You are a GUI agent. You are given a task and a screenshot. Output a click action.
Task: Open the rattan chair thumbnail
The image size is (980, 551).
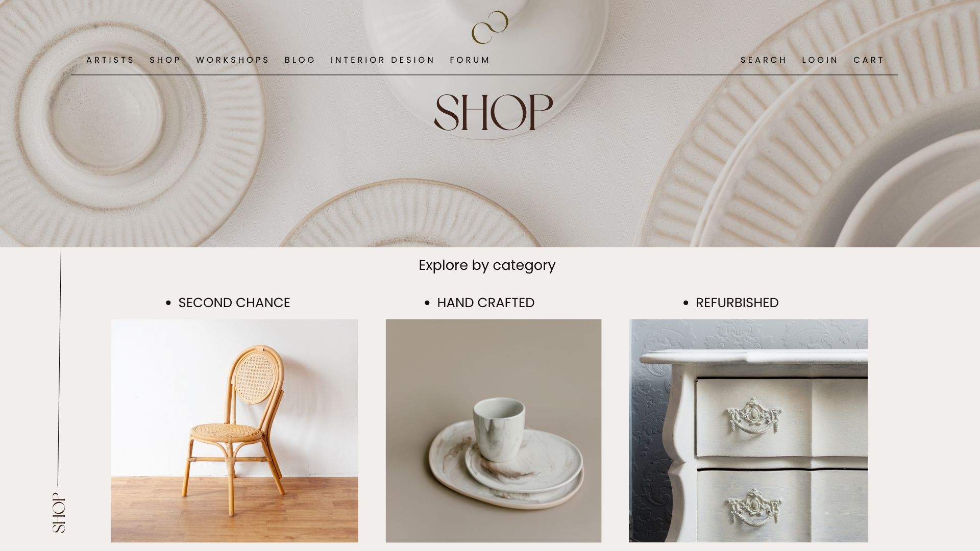click(x=234, y=431)
